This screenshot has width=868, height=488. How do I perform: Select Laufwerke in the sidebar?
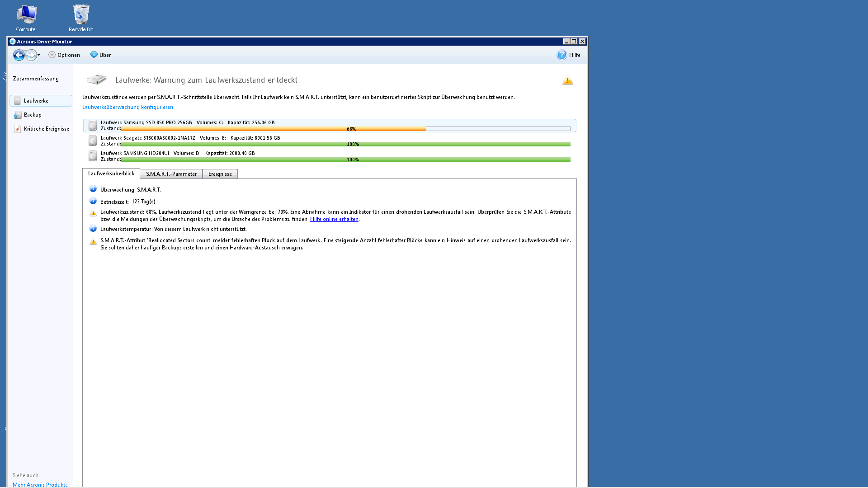pos(36,101)
